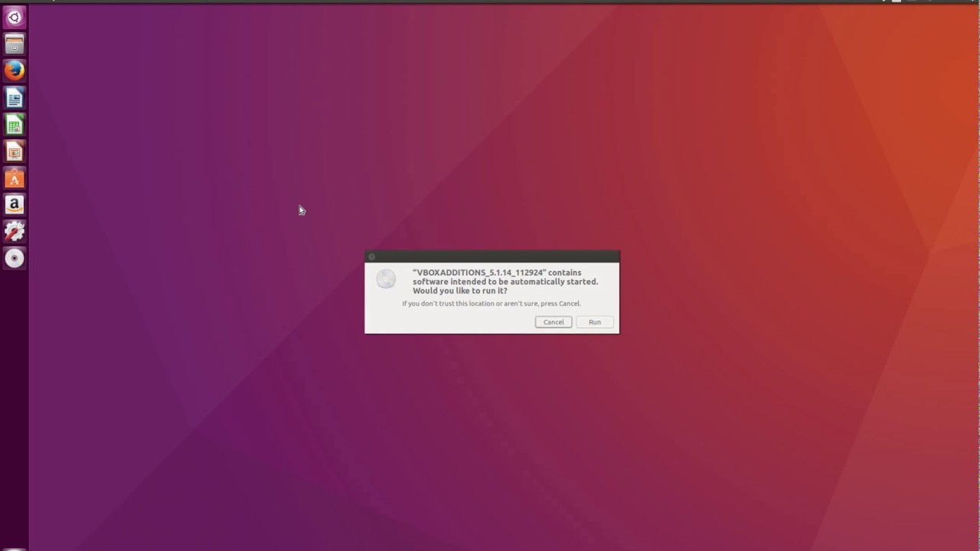The height and width of the screenshot is (551, 980).
Task: Open Ubuntu Software center
Action: (x=14, y=178)
